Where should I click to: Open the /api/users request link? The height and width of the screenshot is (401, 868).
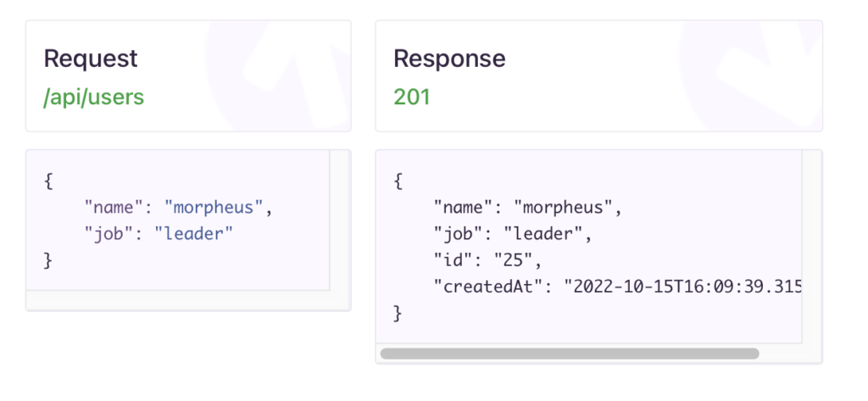pyautogui.click(x=94, y=97)
